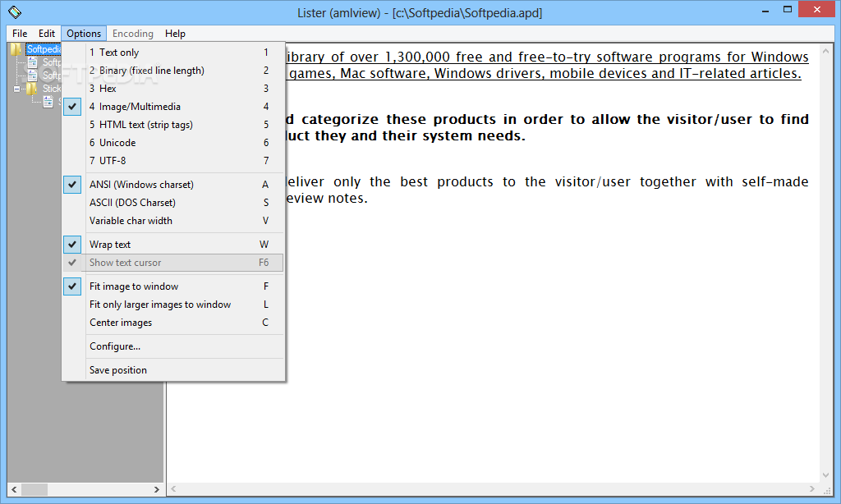Enable Variable char width
Screen dimensions: 841x504
173,220
